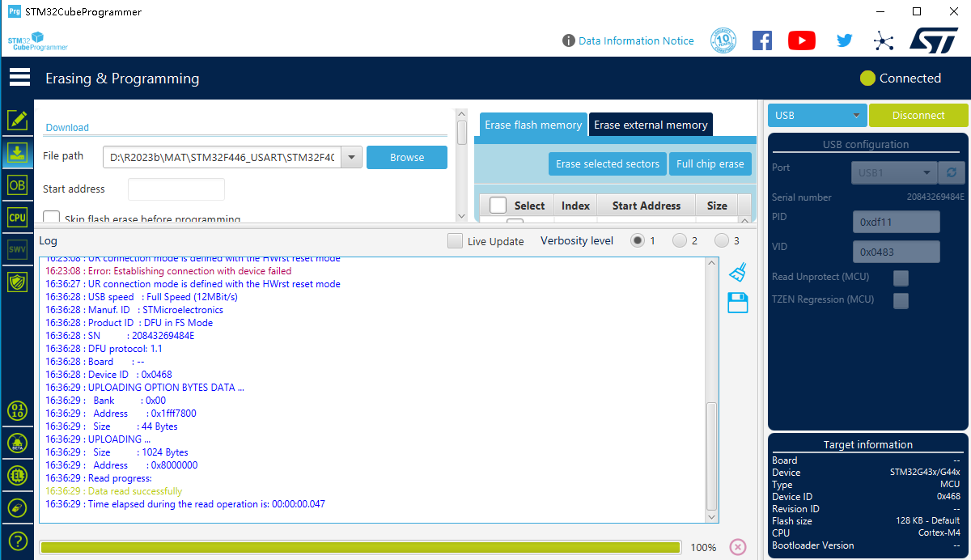
Task: Refresh the USB port list
Action: pyautogui.click(x=951, y=172)
